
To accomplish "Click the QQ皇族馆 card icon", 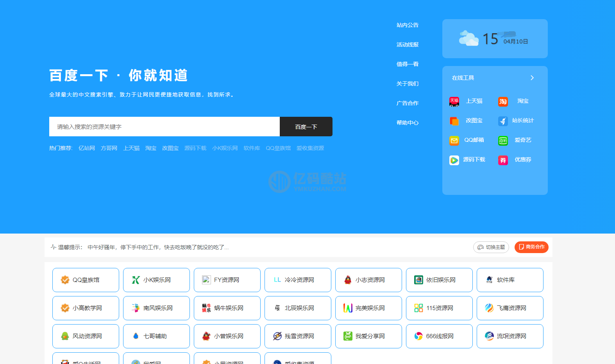I will pyautogui.click(x=65, y=280).
